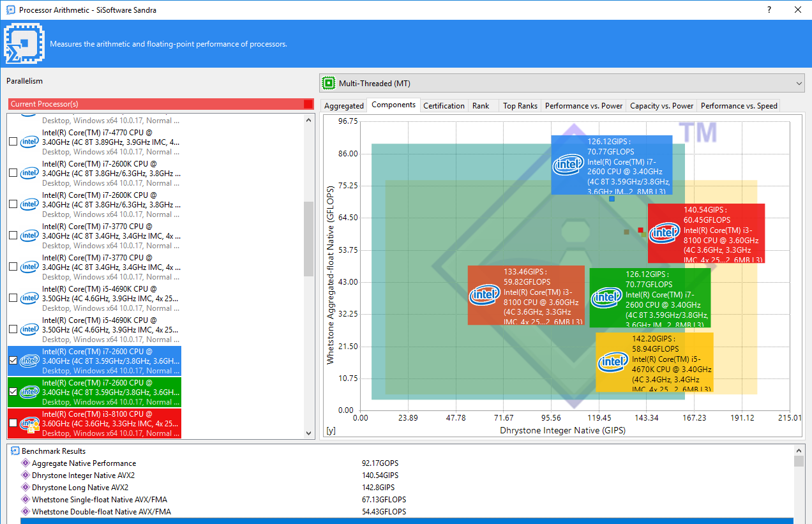Click the red Current Processor(s) color swatch
The height and width of the screenshot is (524, 812).
click(308, 104)
